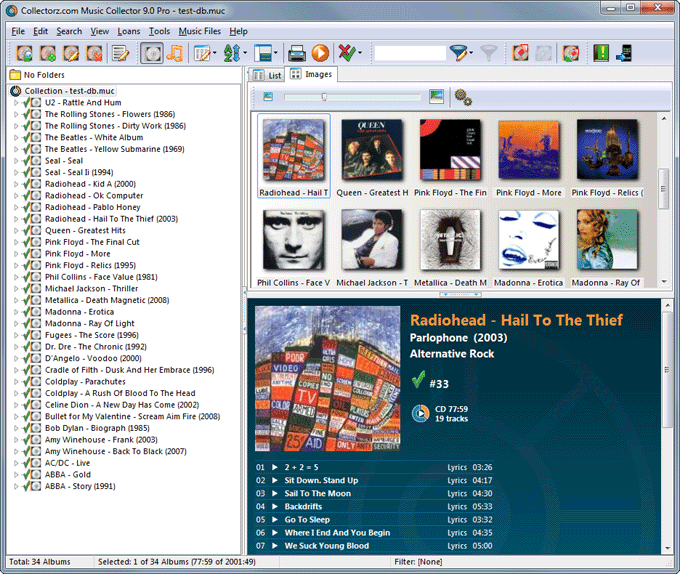Click the images panel vertical scrollbar thumb
680x574 pixels.
(x=663, y=189)
